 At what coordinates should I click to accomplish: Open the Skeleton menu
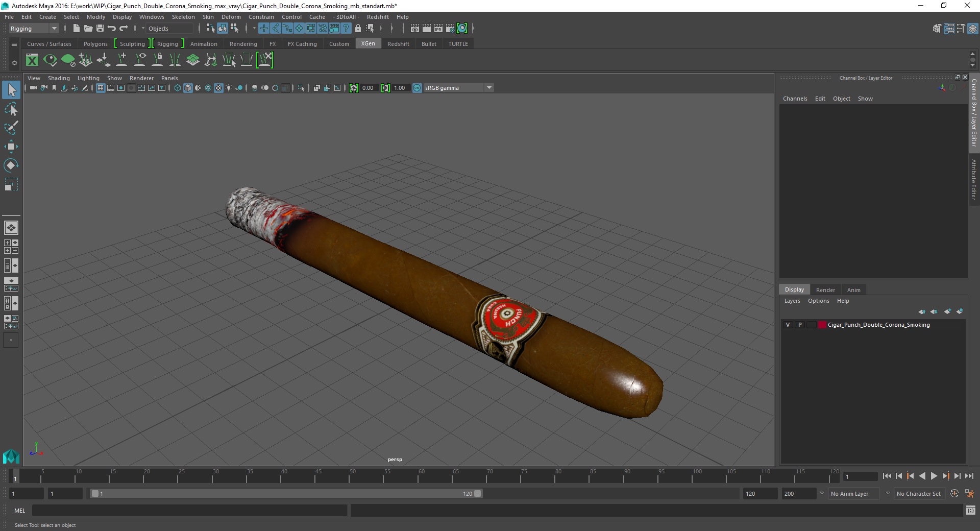pyautogui.click(x=183, y=17)
